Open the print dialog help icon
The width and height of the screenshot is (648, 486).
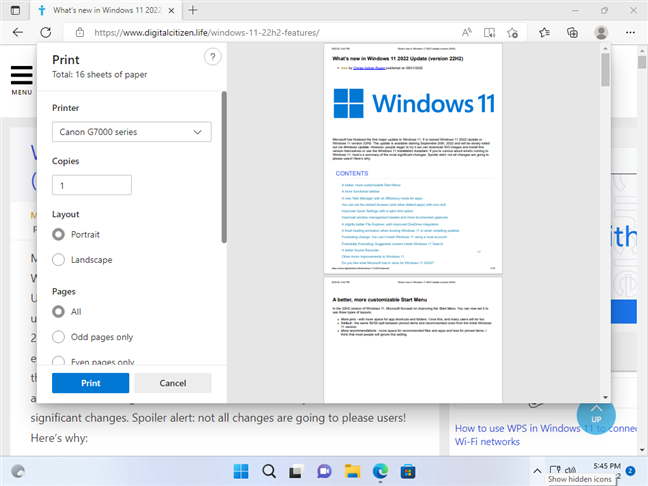pos(212,57)
